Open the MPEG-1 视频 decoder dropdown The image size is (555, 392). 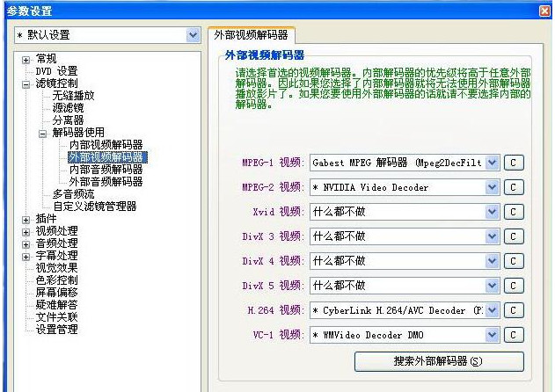[492, 163]
